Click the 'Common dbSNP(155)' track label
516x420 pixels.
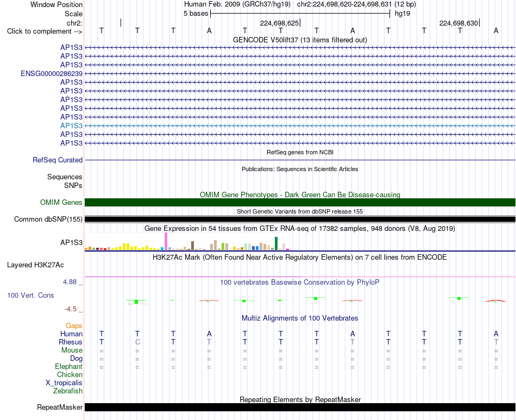[x=48, y=219]
